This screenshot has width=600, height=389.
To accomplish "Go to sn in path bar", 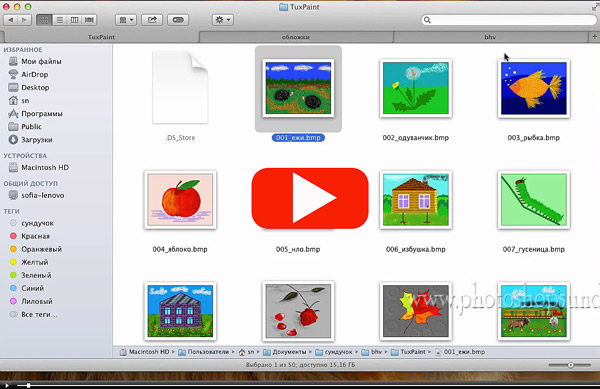I will 246,352.
